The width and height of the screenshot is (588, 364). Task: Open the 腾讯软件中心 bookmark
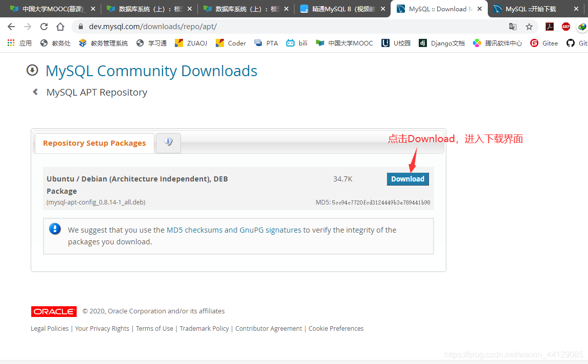497,43
